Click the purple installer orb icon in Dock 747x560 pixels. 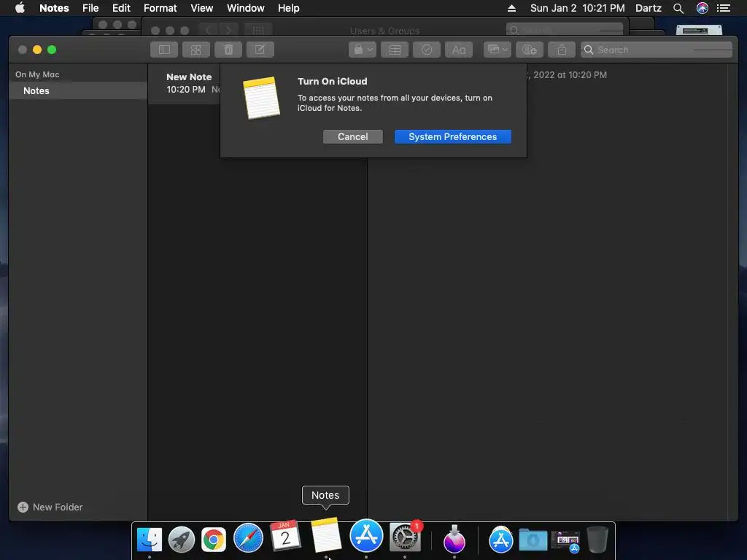tap(454, 539)
